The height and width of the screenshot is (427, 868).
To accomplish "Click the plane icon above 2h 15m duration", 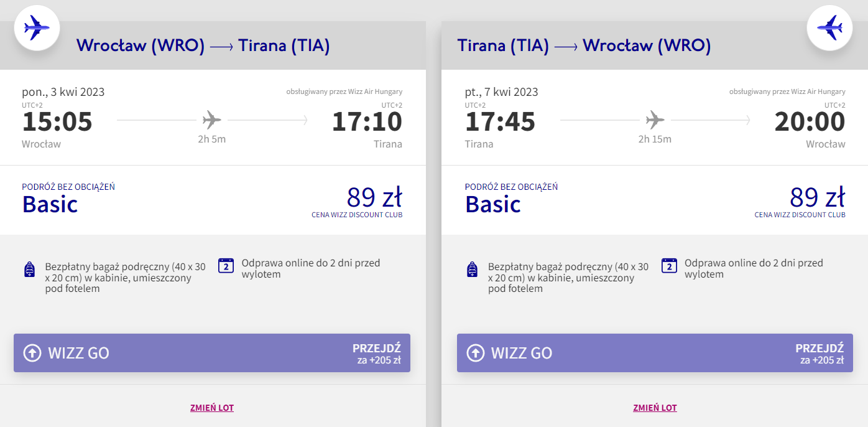I will [655, 120].
